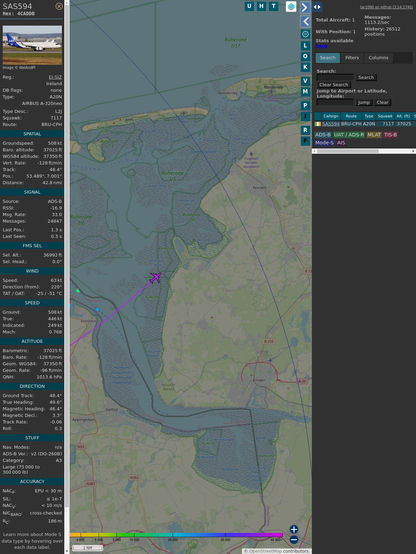Open the stats available here link
This screenshot has width=416, height=554.
click(321, 46)
